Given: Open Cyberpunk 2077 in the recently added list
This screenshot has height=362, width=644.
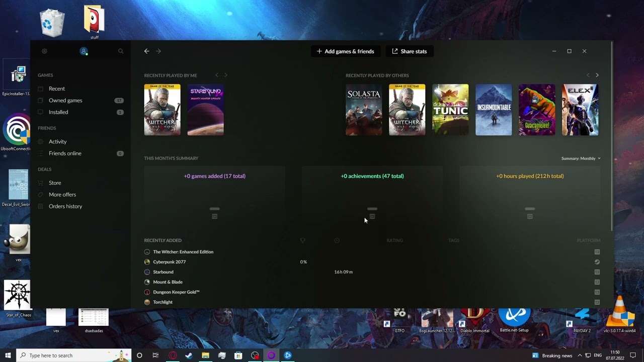Looking at the screenshot, I should coord(170,262).
